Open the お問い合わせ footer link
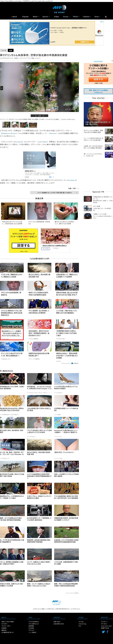Viewport: 113px width, 644px height. pos(57,622)
